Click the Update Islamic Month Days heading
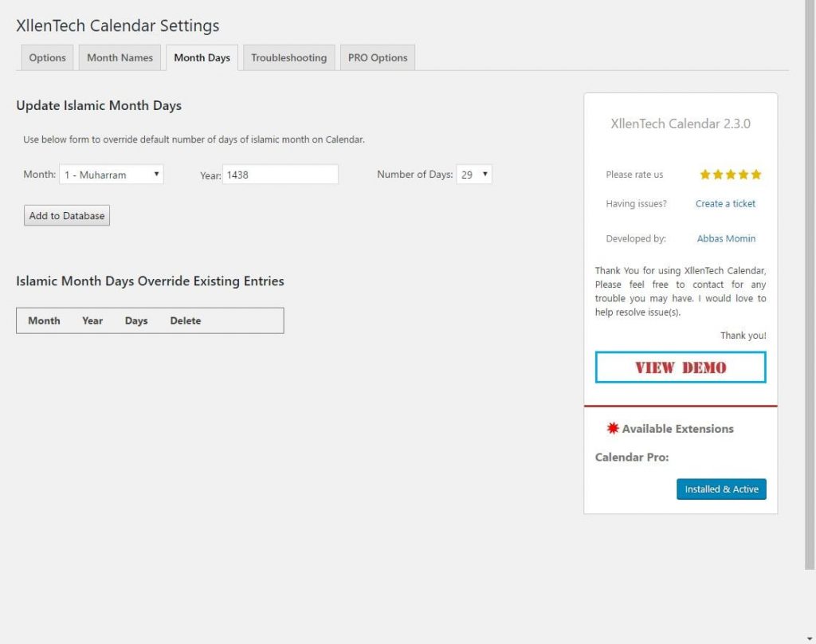816x644 pixels. pos(99,106)
